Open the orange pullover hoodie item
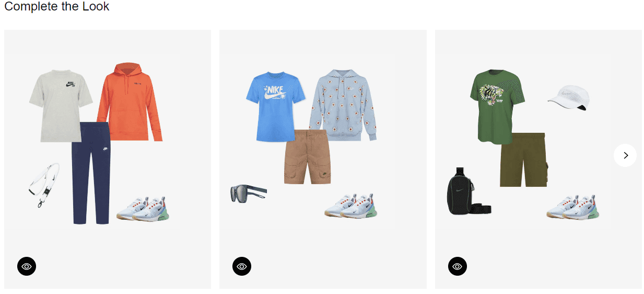This screenshot has height=294, width=644. [130, 101]
